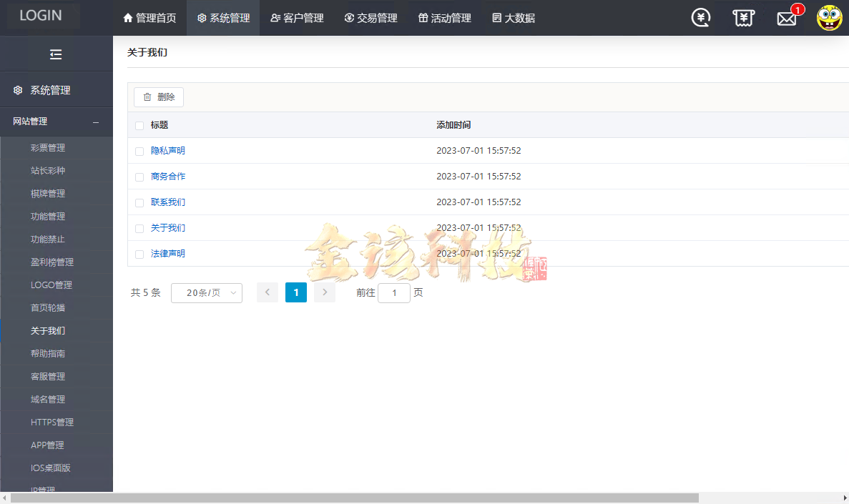Open the 客户管理 top menu
This screenshot has height=504, width=849.
point(297,18)
